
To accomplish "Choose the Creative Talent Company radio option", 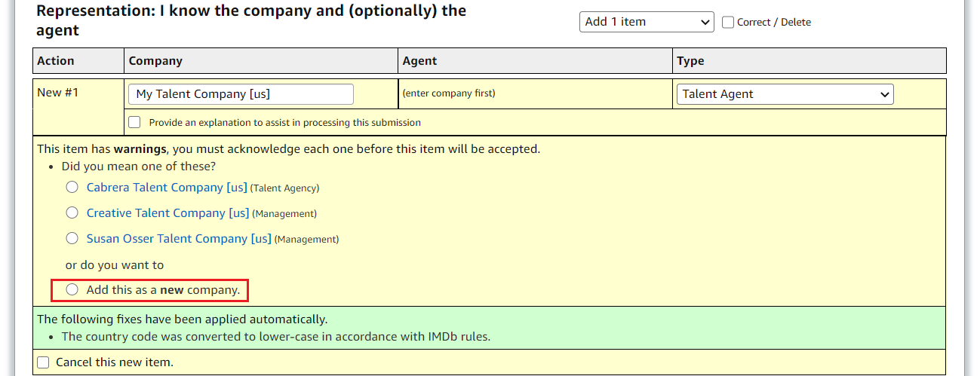I will point(72,213).
